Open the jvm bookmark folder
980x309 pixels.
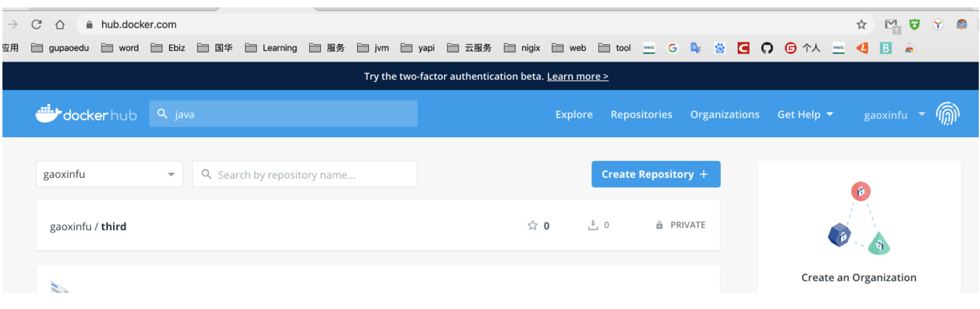click(373, 48)
